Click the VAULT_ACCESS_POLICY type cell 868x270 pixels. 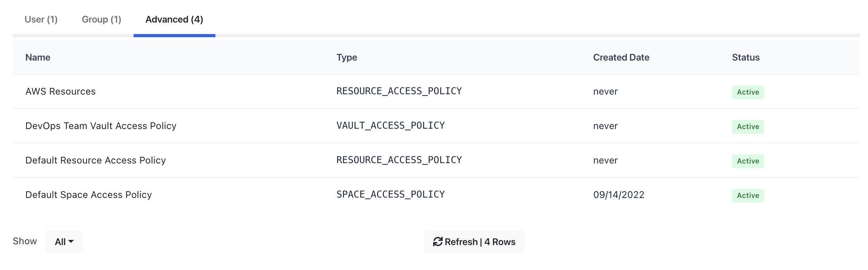pos(390,126)
